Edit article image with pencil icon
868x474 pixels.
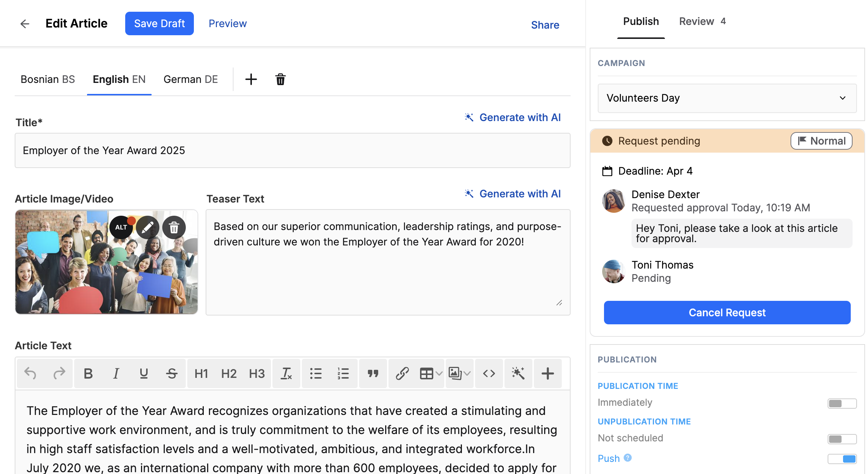click(148, 227)
